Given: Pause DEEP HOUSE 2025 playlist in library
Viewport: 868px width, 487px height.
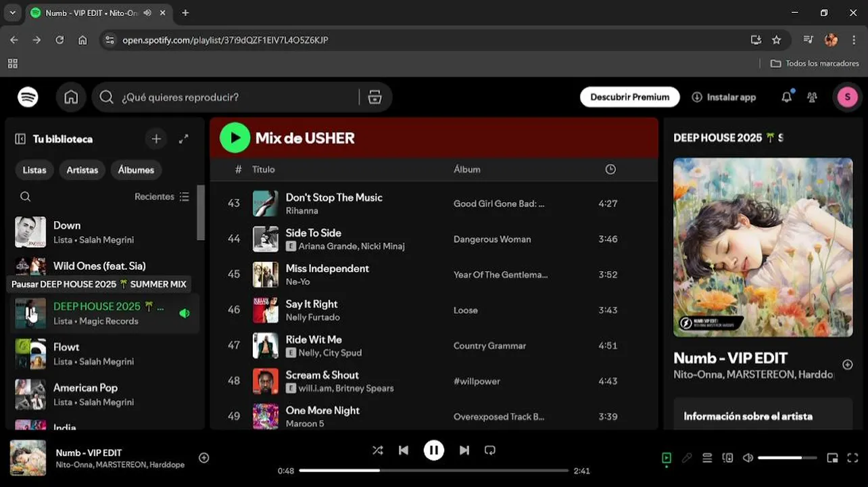Looking at the screenshot, I should (30, 313).
